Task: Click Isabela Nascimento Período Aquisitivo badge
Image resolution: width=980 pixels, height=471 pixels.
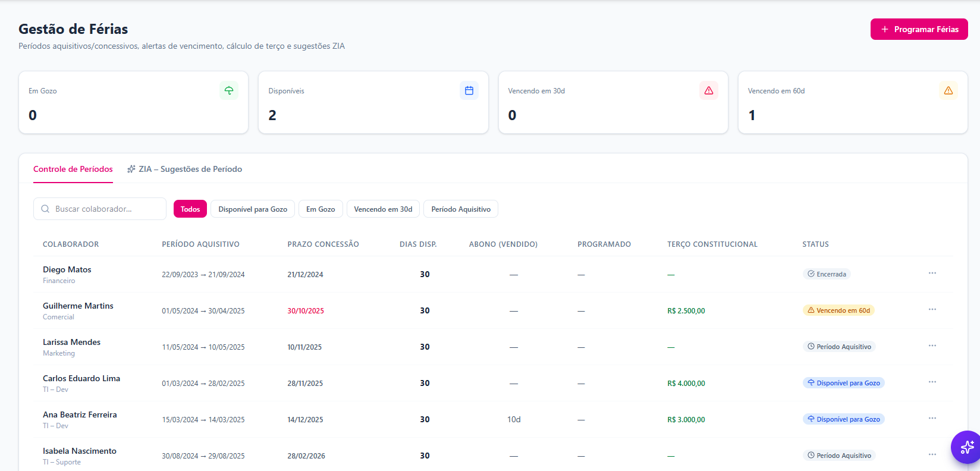Action: pyautogui.click(x=839, y=456)
